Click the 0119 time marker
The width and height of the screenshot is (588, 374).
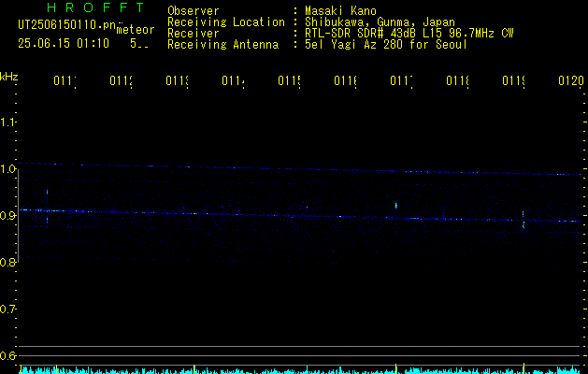point(513,80)
